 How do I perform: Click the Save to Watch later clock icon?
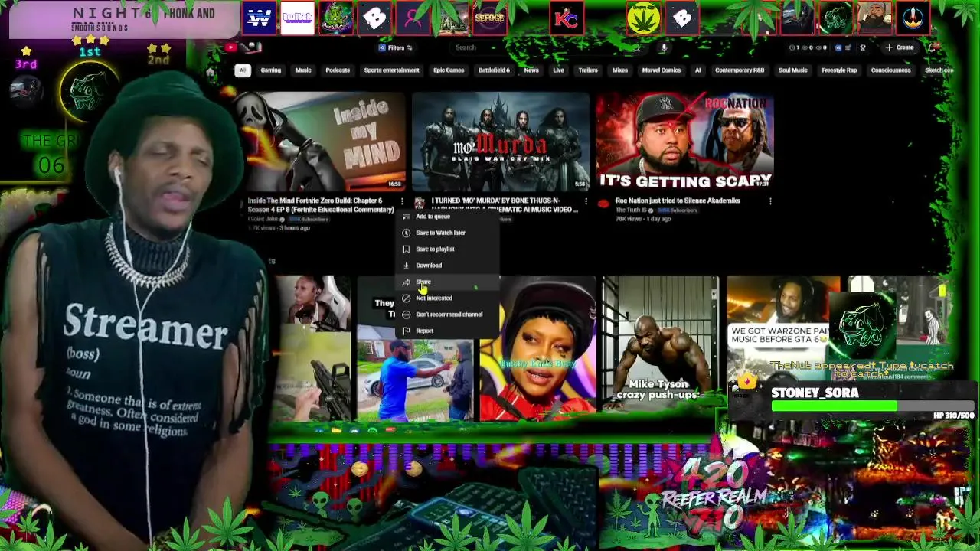407,233
